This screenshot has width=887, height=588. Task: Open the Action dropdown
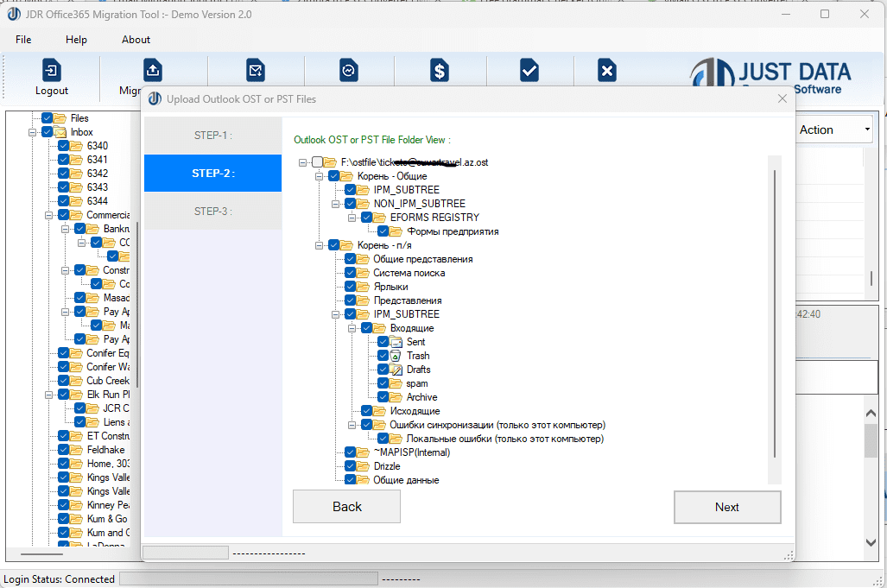pos(867,130)
